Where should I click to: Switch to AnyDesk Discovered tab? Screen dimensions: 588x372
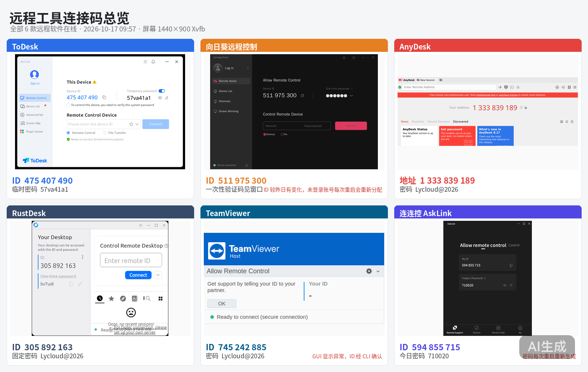[460, 122]
